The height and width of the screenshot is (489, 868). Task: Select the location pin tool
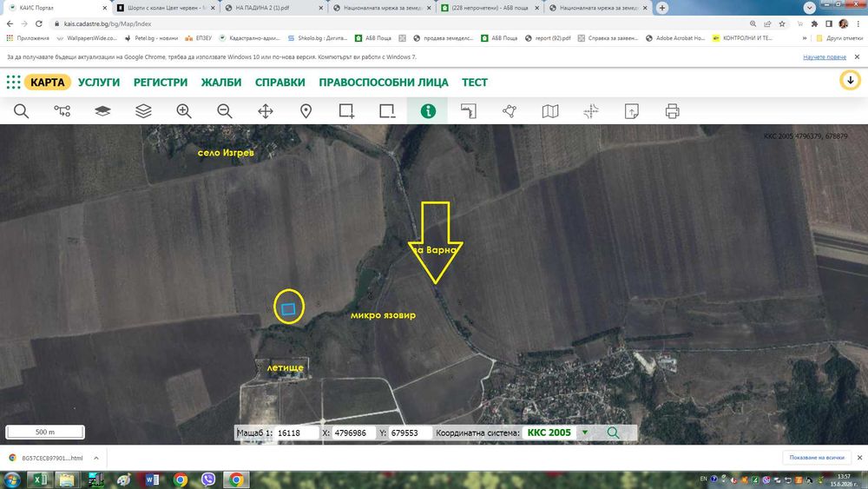[306, 111]
